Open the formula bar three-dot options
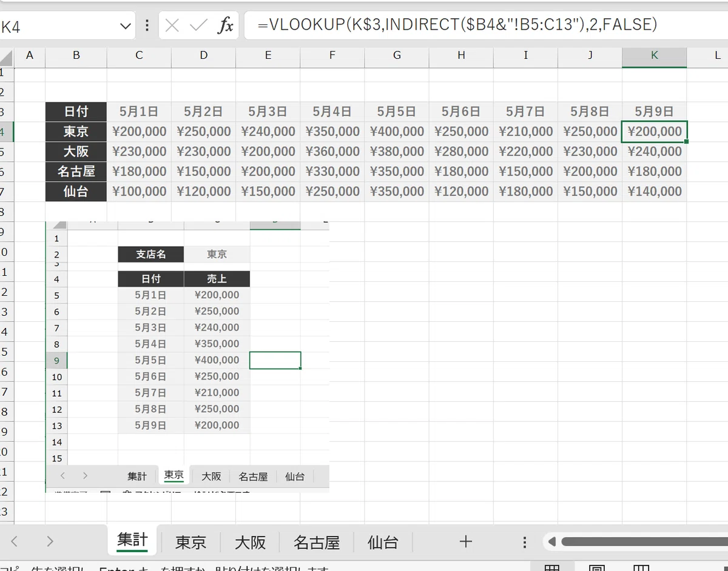The height and width of the screenshot is (571, 728). tap(147, 26)
